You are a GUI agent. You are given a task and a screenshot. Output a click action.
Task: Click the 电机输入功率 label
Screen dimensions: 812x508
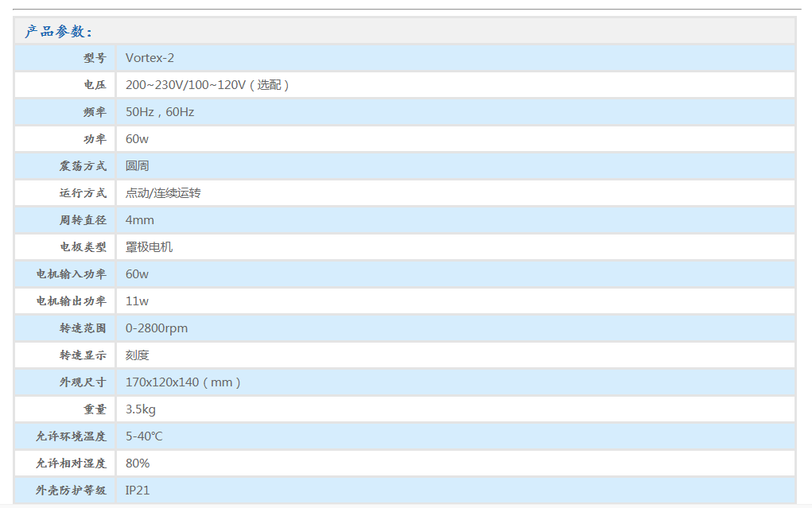(x=72, y=274)
